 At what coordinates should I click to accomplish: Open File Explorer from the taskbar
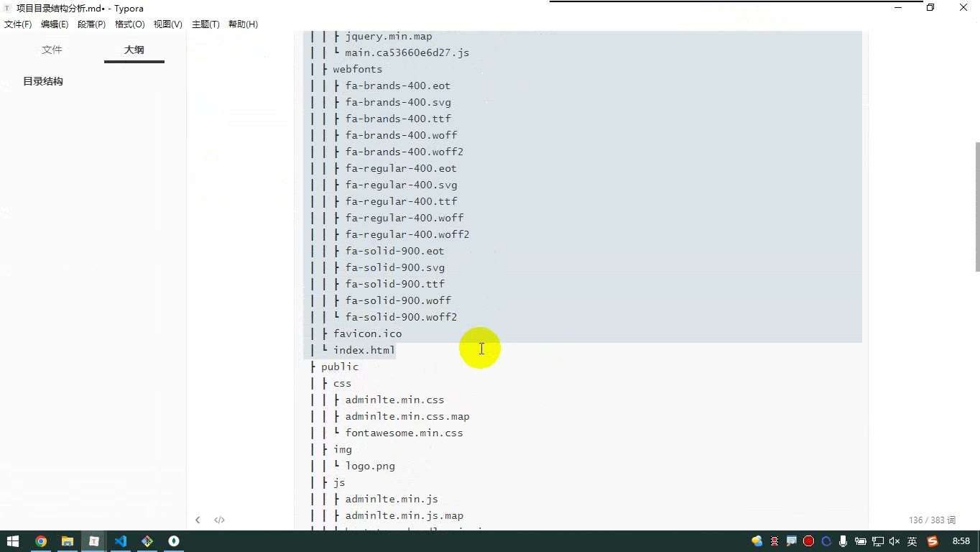pyautogui.click(x=68, y=541)
